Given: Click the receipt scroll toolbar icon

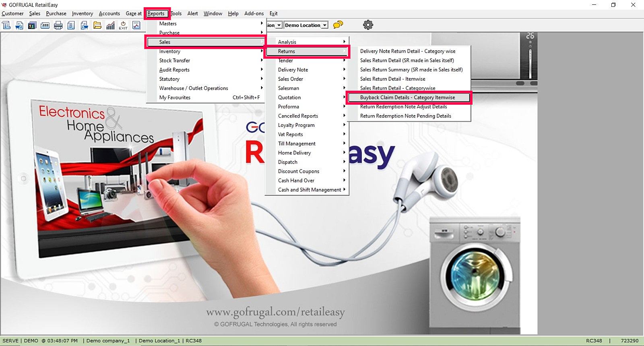Looking at the screenshot, I should tap(6, 25).
